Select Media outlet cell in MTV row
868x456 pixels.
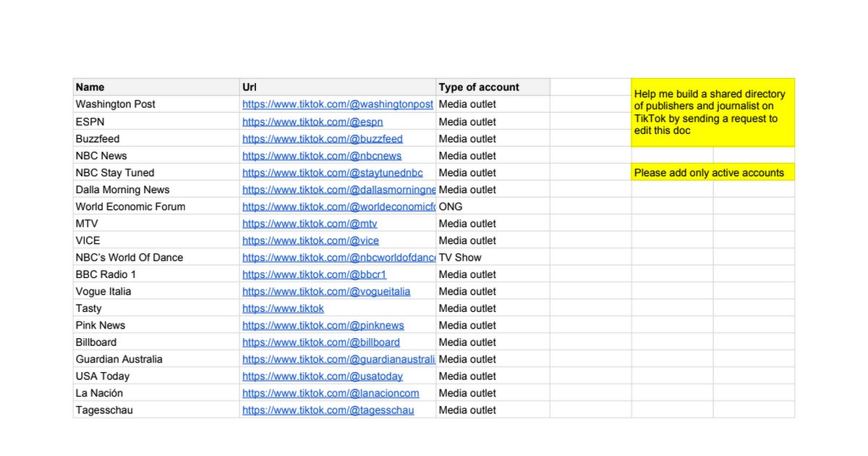click(493, 224)
